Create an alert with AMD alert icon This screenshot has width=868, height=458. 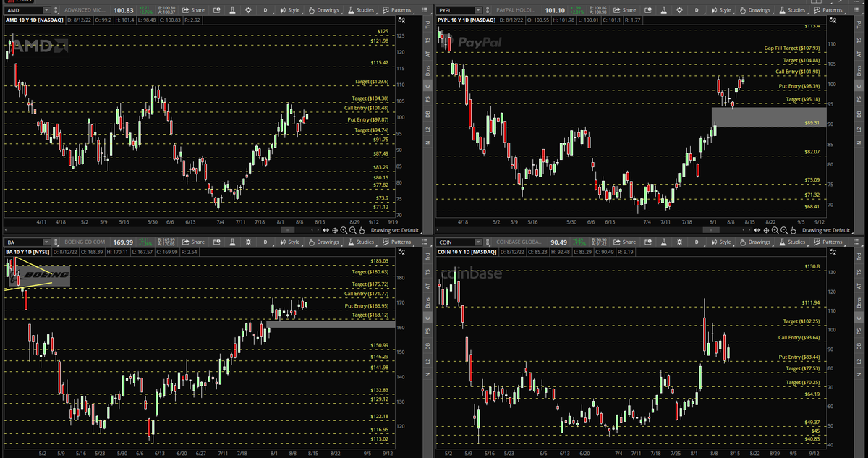pos(216,10)
